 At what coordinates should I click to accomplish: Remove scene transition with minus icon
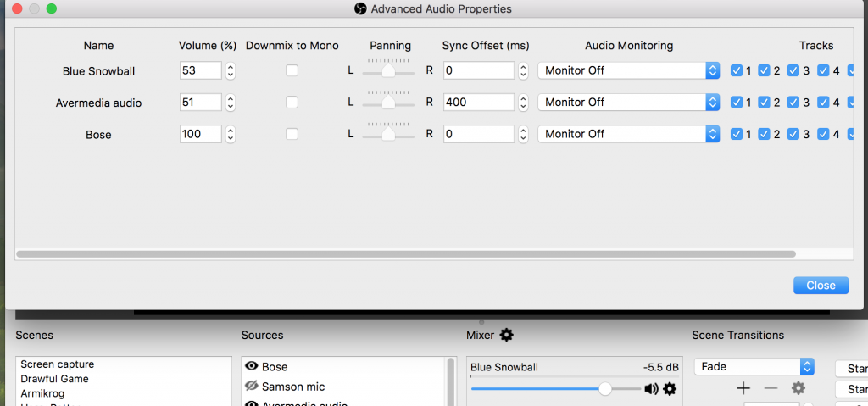tap(771, 387)
